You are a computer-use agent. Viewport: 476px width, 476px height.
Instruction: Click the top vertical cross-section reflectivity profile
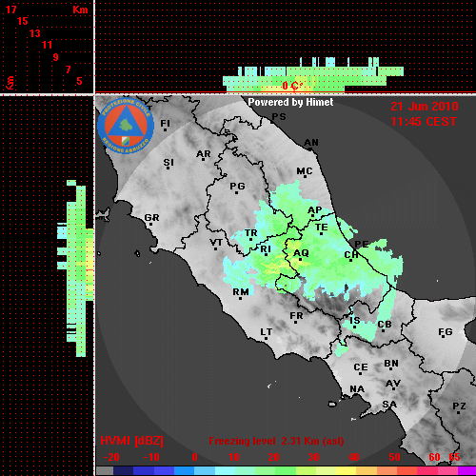pos(313,75)
